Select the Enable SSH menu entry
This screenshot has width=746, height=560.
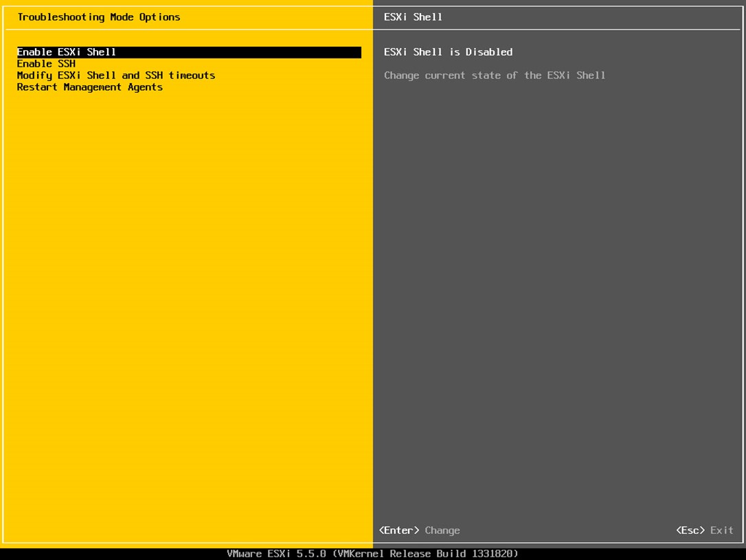click(x=46, y=64)
